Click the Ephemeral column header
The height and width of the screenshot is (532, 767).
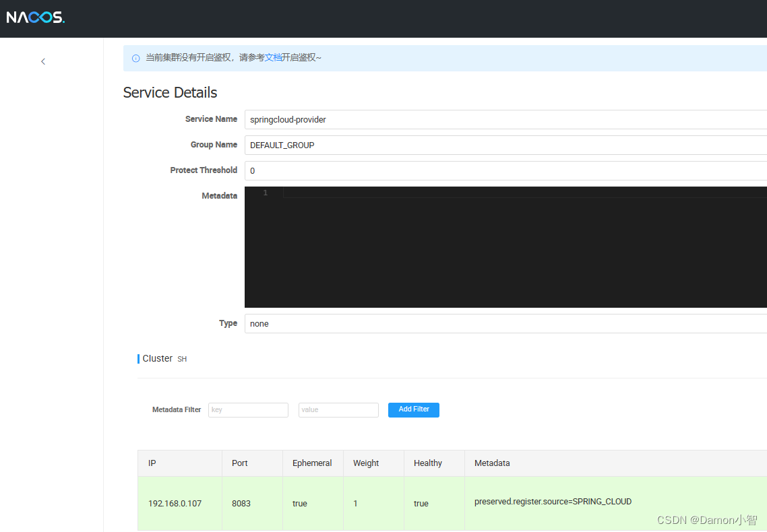[x=313, y=463]
